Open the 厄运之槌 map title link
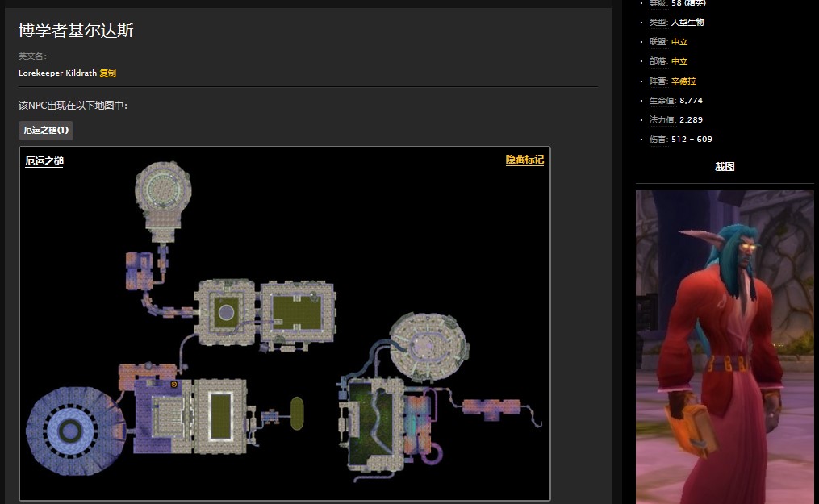The width and height of the screenshot is (819, 504). [x=44, y=161]
